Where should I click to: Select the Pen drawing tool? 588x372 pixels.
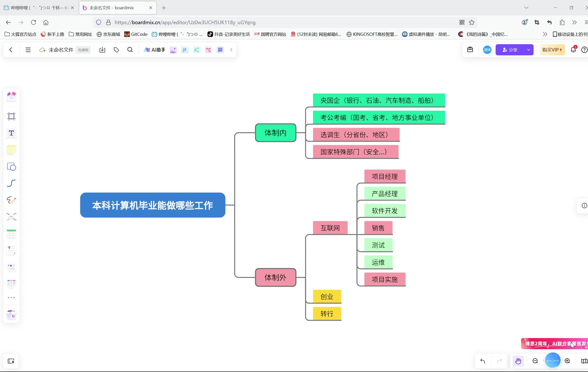point(11,200)
